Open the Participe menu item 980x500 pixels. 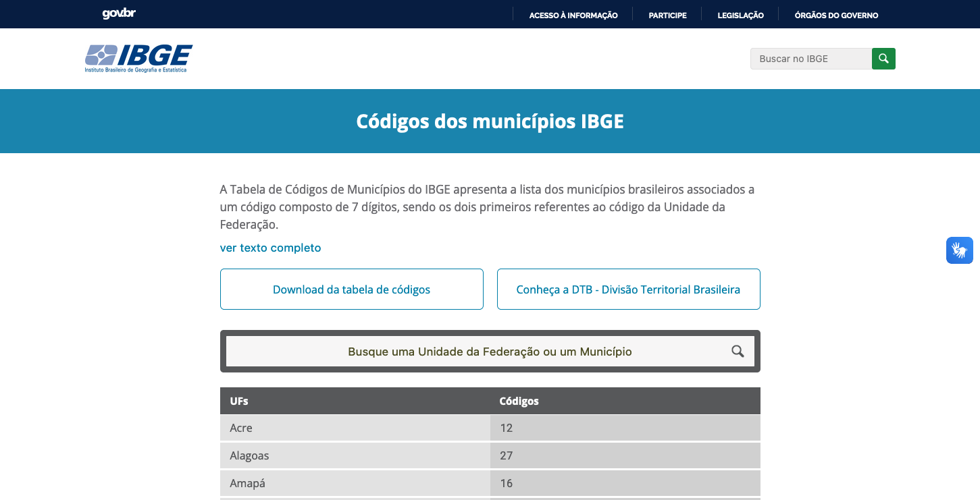coord(667,15)
